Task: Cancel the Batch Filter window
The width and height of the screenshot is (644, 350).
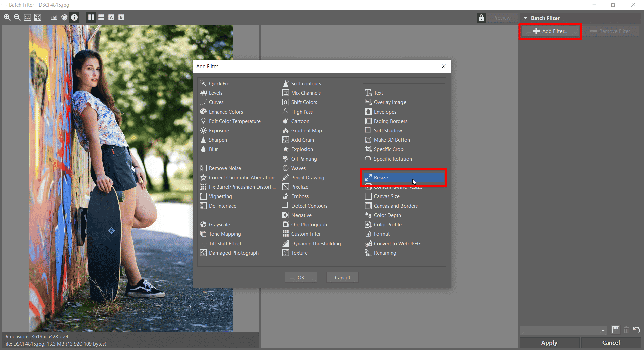Action: point(611,343)
